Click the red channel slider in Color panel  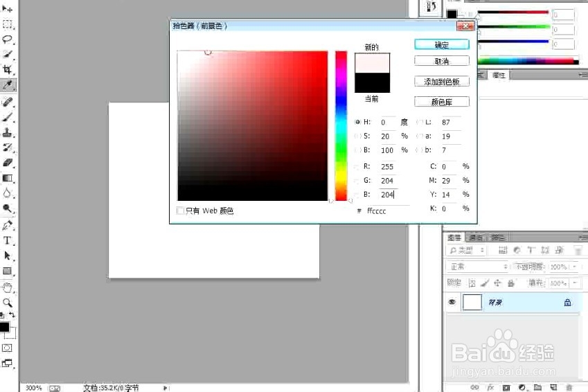click(513, 13)
